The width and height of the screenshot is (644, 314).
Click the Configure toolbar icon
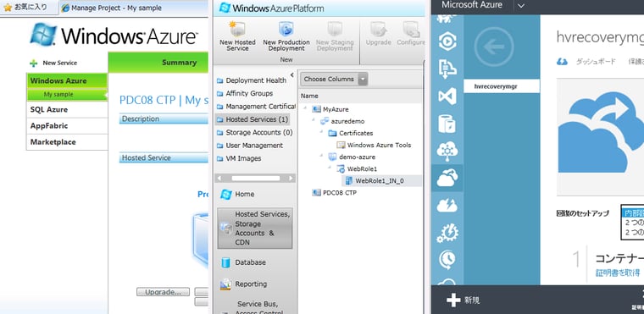[x=411, y=30]
